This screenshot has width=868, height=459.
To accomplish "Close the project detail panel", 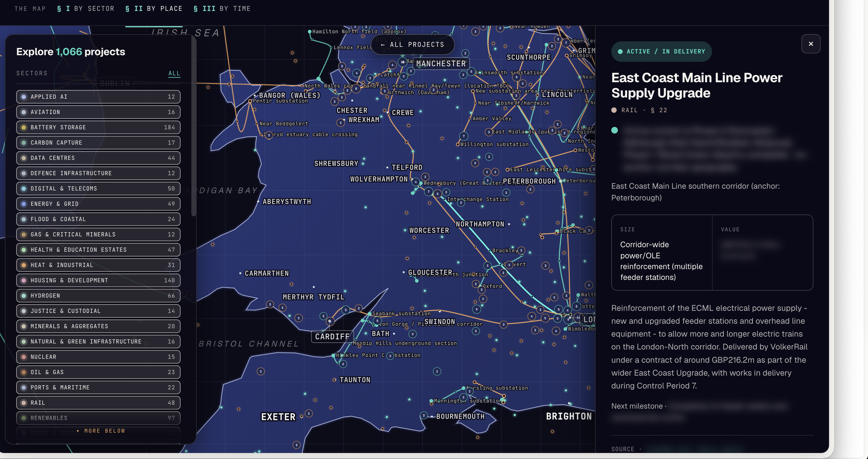I will click(811, 44).
